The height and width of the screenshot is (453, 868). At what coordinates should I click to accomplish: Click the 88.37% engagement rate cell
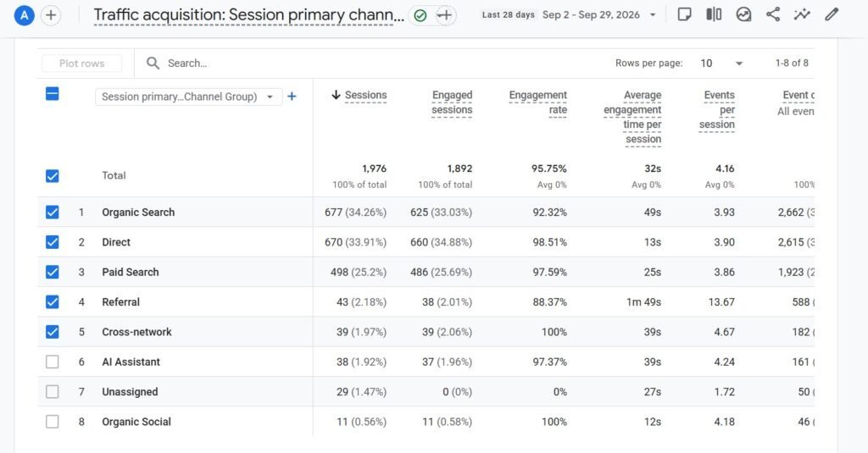[549, 302]
